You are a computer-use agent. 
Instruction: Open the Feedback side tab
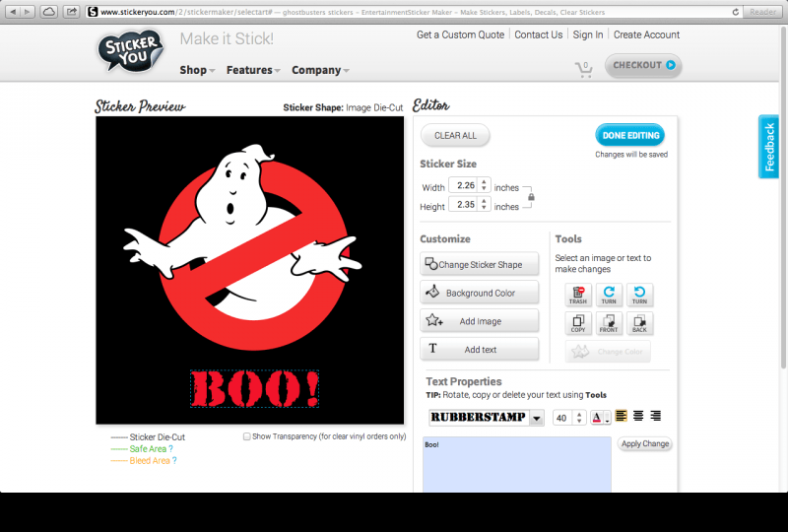pos(768,147)
